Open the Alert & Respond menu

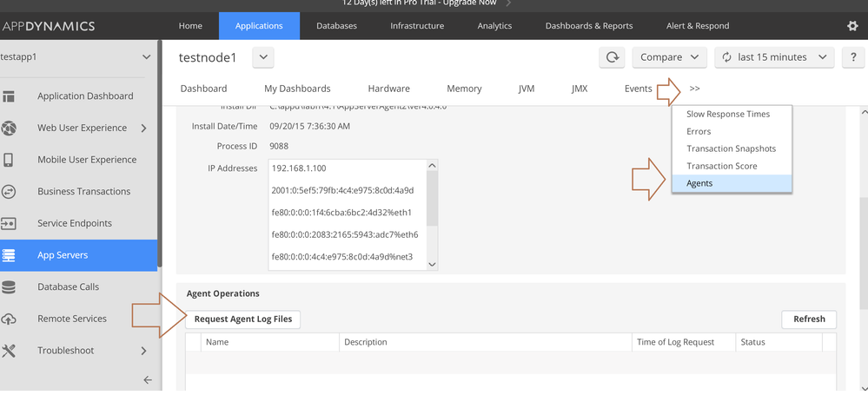698,26
